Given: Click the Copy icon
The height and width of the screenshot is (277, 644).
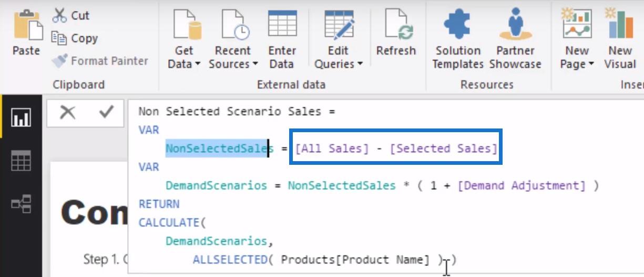Looking at the screenshot, I should point(58,38).
